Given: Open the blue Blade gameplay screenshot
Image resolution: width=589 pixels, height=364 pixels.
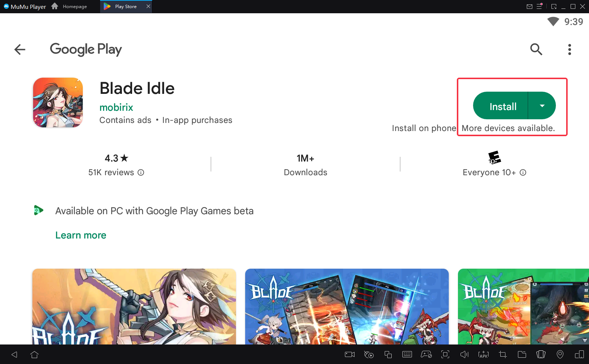Looking at the screenshot, I should (x=347, y=307).
